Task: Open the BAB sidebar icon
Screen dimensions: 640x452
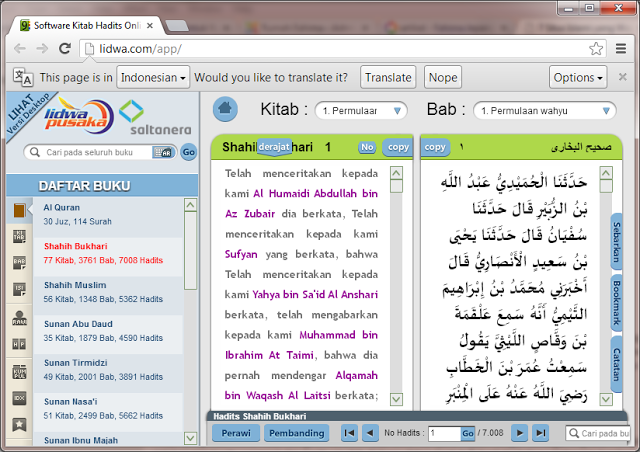Action: (19, 263)
